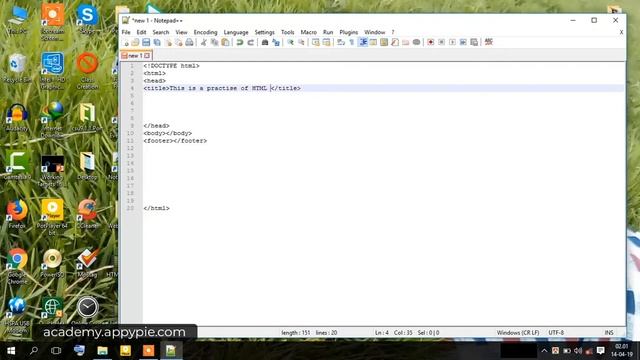Click the Close All toolbar icon
The width and height of the screenshot is (640, 360).
178,42
